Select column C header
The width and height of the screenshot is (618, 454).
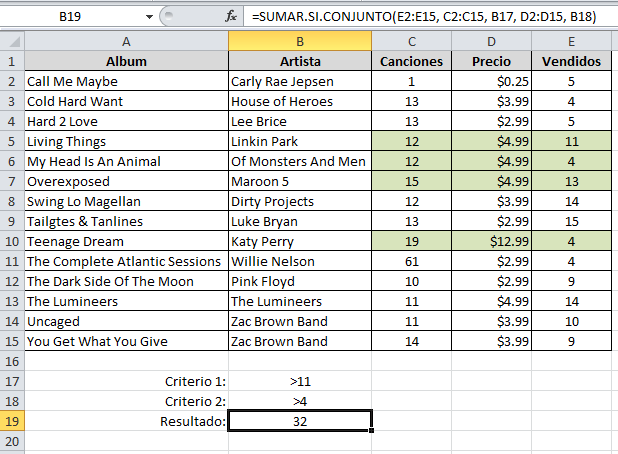[411, 41]
